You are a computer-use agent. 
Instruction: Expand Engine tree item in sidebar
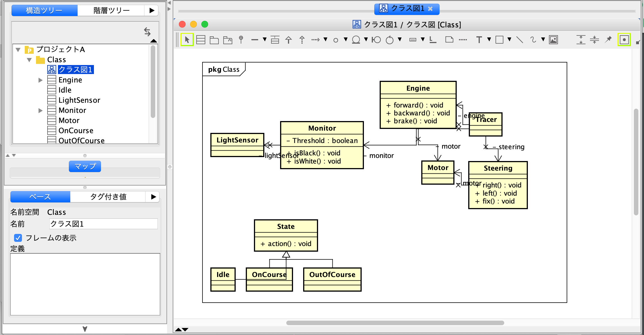point(41,80)
